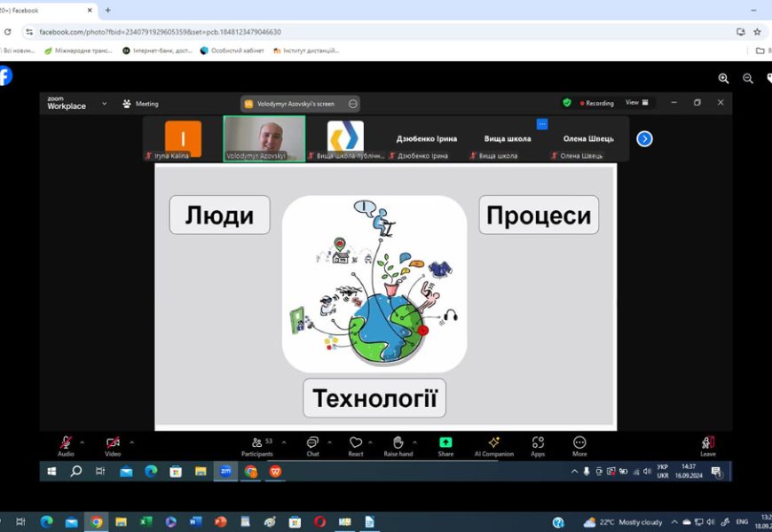Click the Leave meeting button
This screenshot has height=532, width=772.
pyautogui.click(x=707, y=444)
